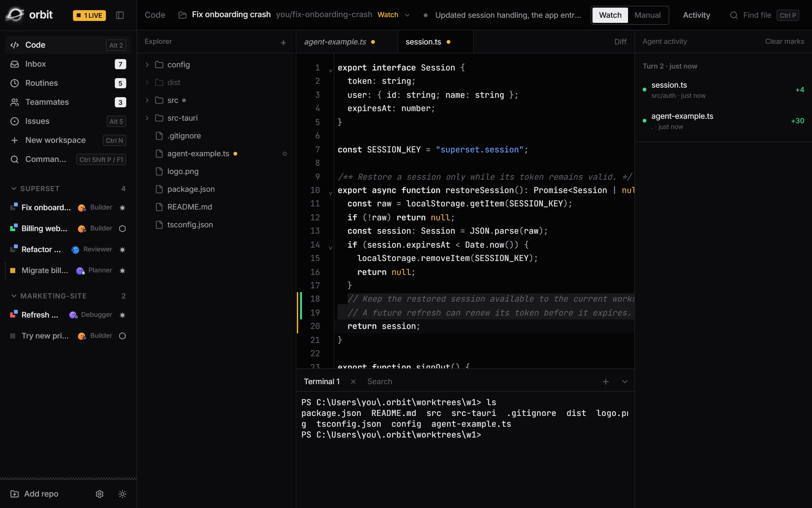812x508 pixels.
Task: Click the terminal Search field
Action: click(x=379, y=382)
